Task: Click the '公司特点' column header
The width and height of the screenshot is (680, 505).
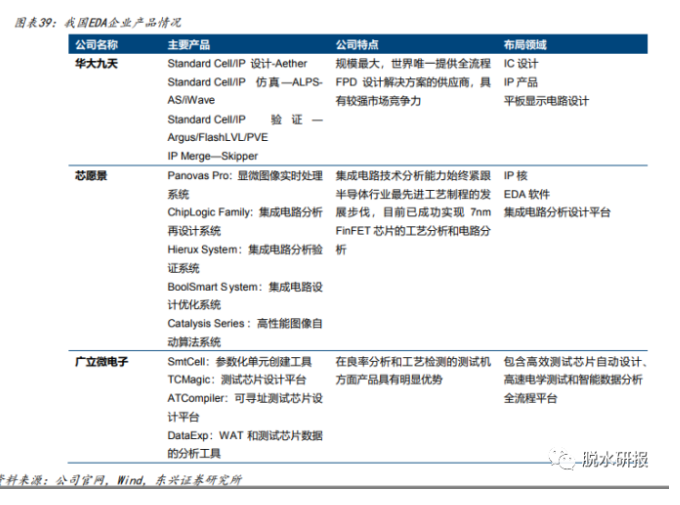Action: 357,45
